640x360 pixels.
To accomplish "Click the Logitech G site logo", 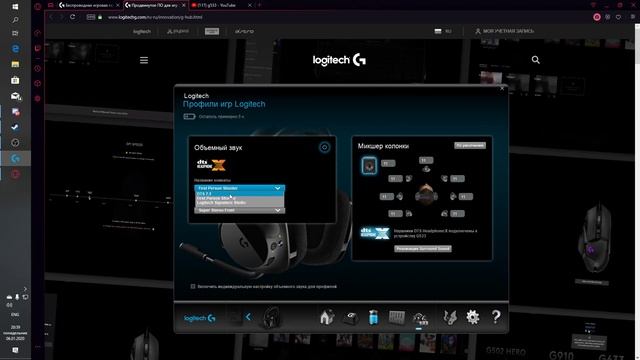I will (x=339, y=60).
